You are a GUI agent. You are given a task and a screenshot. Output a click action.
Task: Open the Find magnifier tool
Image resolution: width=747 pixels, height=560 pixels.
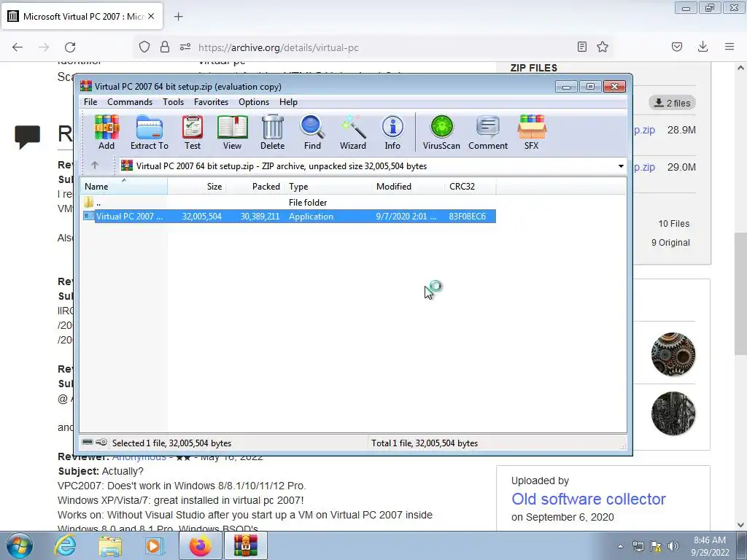(312, 133)
